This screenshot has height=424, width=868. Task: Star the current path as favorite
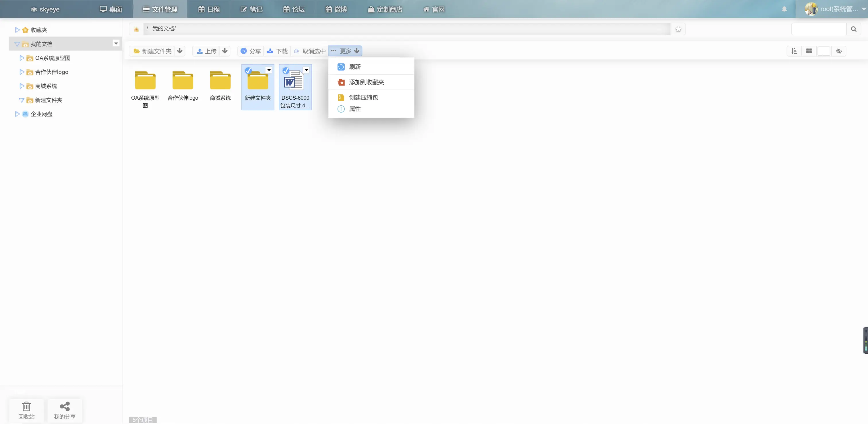(678, 29)
